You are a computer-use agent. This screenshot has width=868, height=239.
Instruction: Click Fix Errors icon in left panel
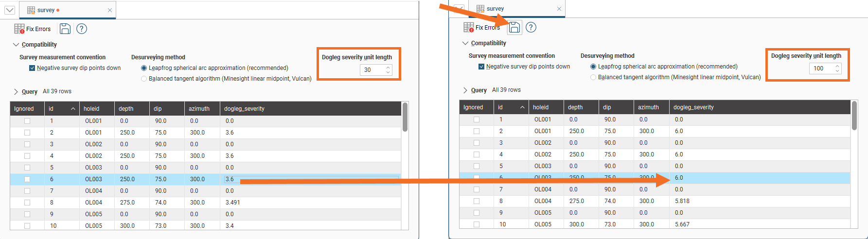19,29
